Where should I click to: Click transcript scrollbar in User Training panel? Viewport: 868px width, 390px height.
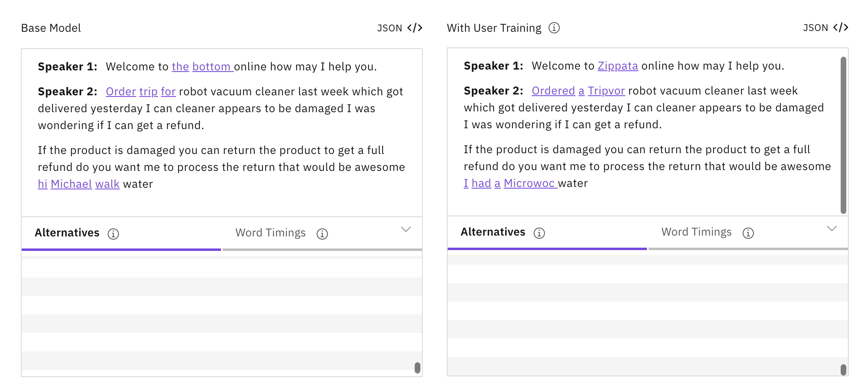(843, 135)
